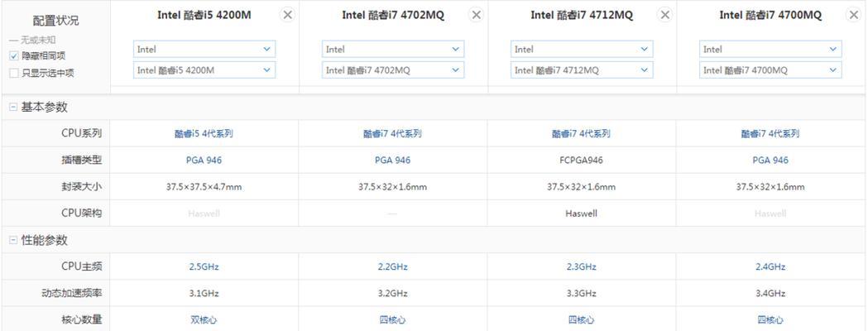The height and width of the screenshot is (331, 868).
Task: Open brand dropdown above 酷睿i7 4700MQ
Action: tap(770, 50)
